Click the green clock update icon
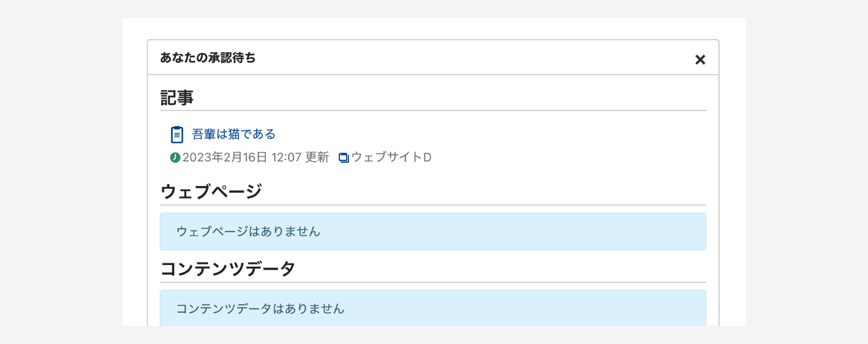The height and width of the screenshot is (344, 868). (x=175, y=158)
